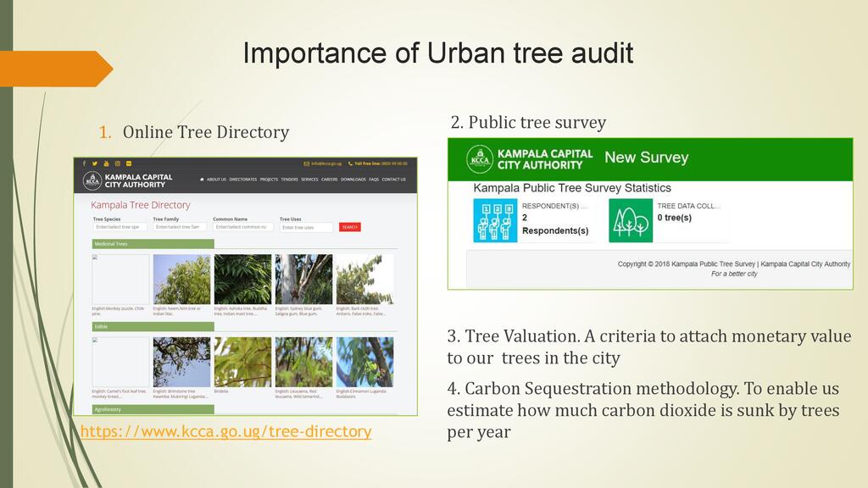Open the DIRECTORATES menu item
This screenshot has height=488, width=868.
coord(242,180)
